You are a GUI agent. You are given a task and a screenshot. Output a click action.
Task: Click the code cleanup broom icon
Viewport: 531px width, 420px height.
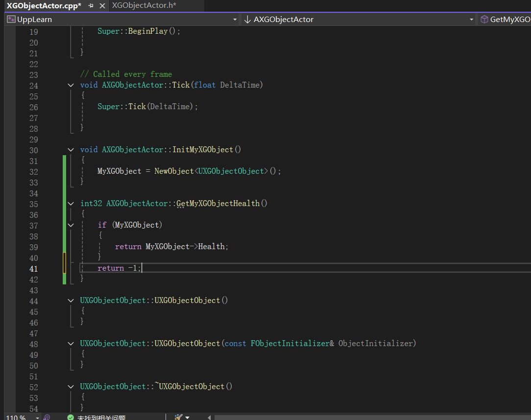[x=178, y=417]
